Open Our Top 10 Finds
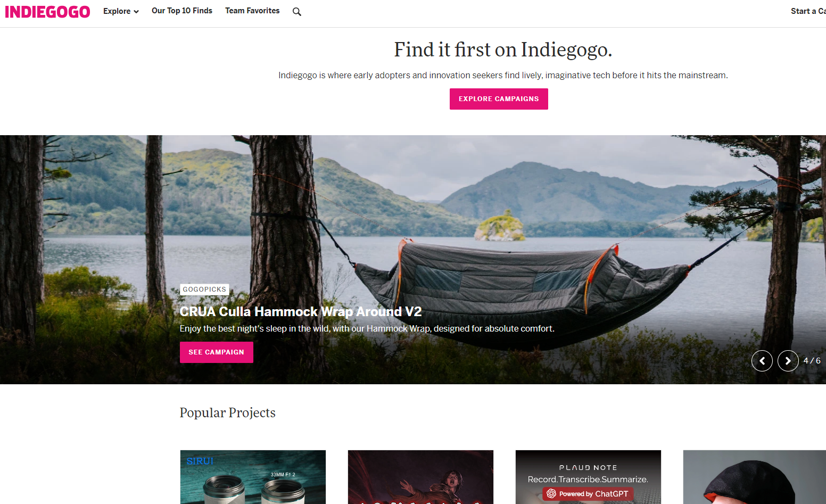This screenshot has height=504, width=826. [182, 11]
